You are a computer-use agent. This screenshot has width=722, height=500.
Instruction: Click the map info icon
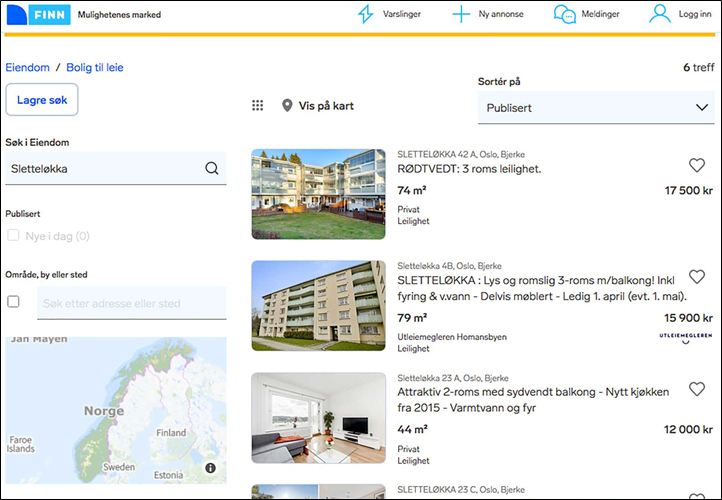click(x=210, y=468)
